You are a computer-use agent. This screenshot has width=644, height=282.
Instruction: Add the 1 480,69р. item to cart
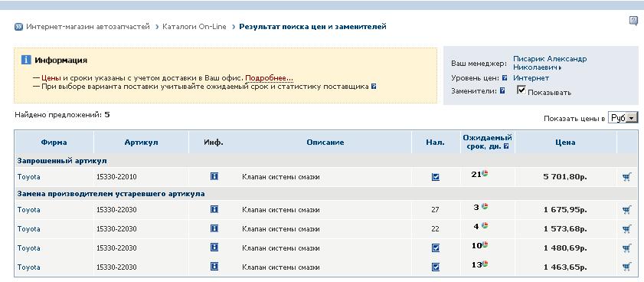tap(626, 248)
